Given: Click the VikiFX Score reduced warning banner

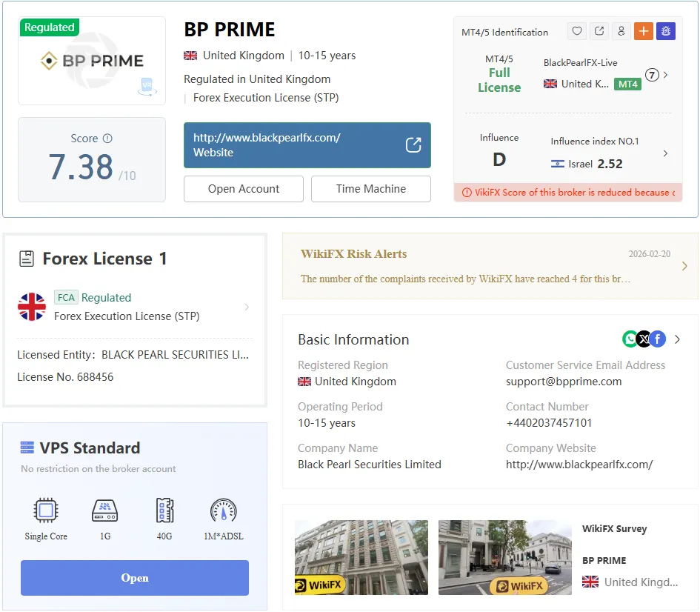Looking at the screenshot, I should (x=568, y=193).
